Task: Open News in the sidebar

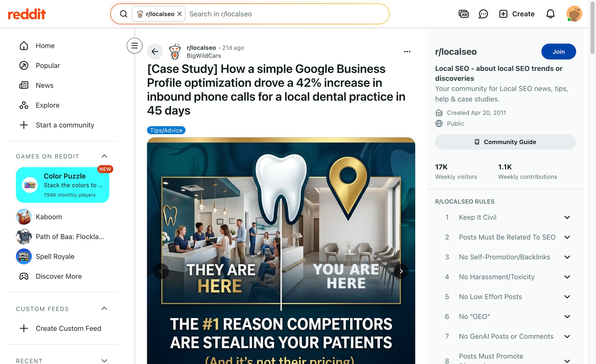Action: [63, 85]
